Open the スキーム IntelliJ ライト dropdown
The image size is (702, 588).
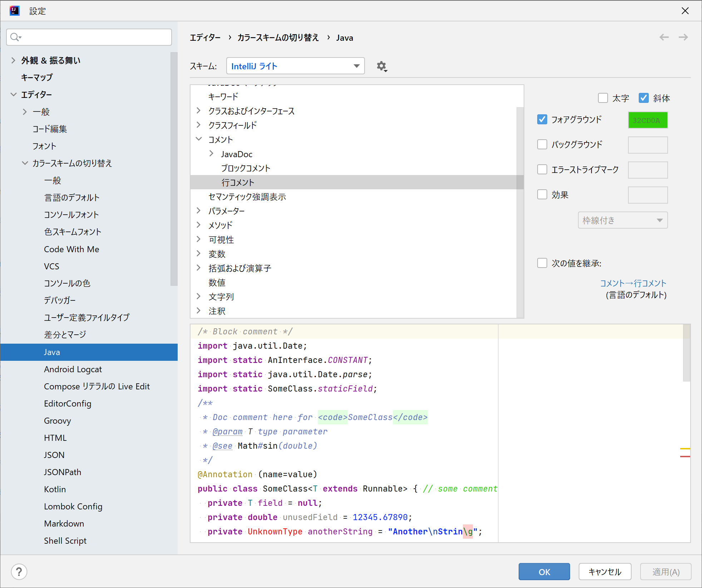pyautogui.click(x=295, y=66)
